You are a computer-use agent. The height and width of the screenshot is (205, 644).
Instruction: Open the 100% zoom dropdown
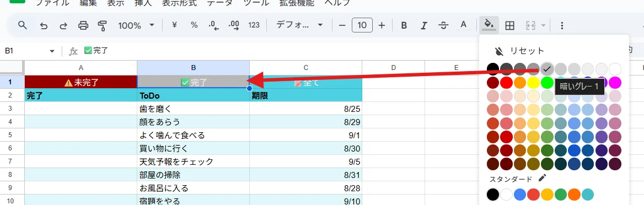[x=136, y=25]
